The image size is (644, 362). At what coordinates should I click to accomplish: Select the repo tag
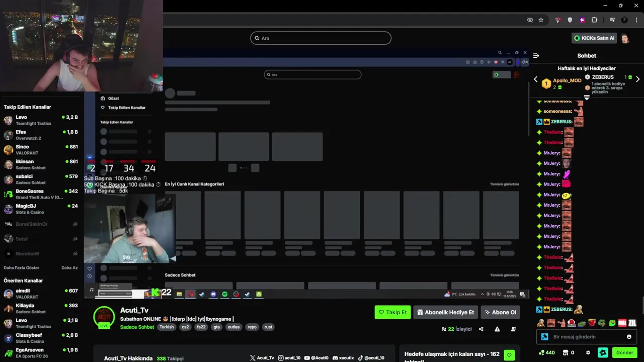tap(252, 327)
